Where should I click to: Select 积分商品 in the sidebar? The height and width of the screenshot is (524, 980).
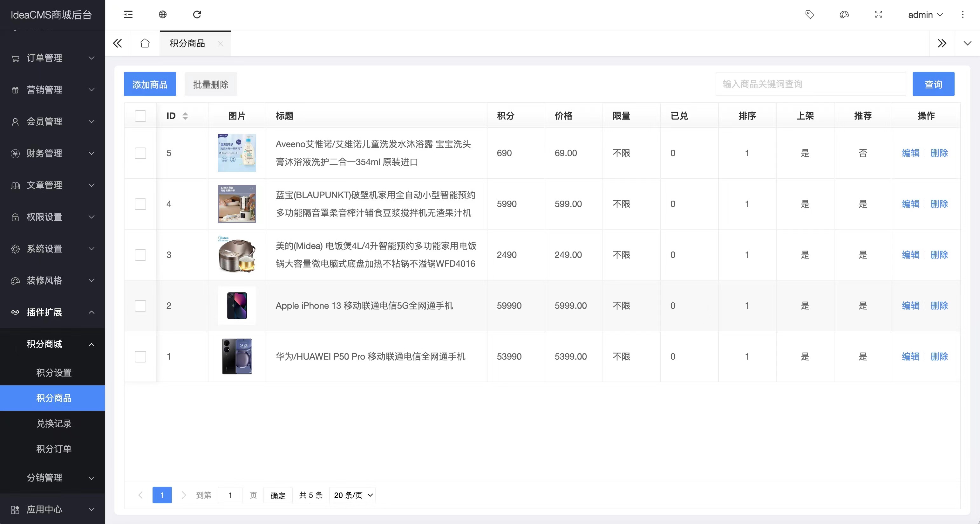(52, 398)
